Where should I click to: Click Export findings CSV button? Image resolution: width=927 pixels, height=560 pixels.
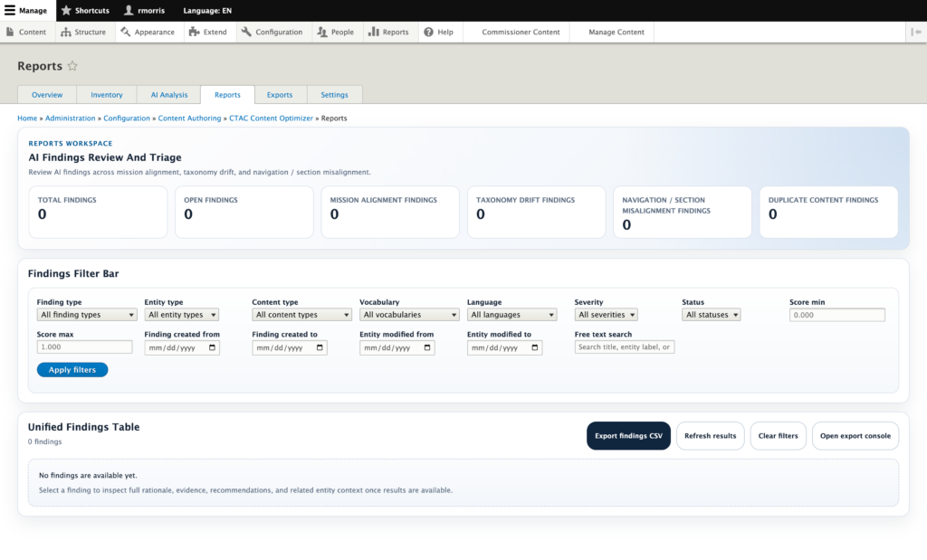click(x=628, y=436)
